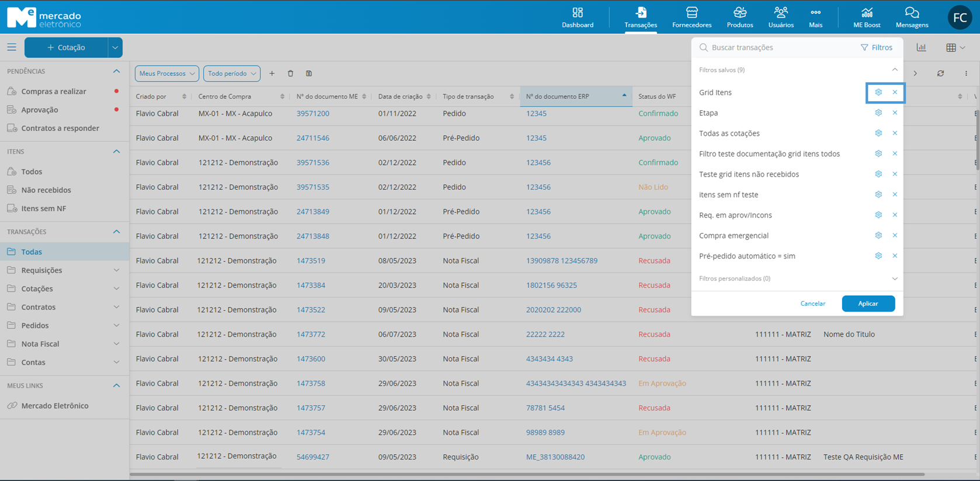The height and width of the screenshot is (481, 980).
Task: Click the right arrow next to the filter panel
Action: [915, 74]
